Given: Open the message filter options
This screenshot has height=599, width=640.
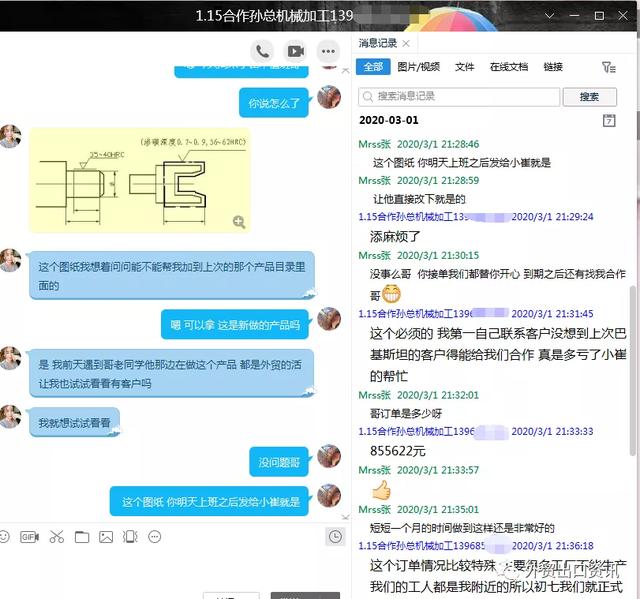Looking at the screenshot, I should 608,67.
